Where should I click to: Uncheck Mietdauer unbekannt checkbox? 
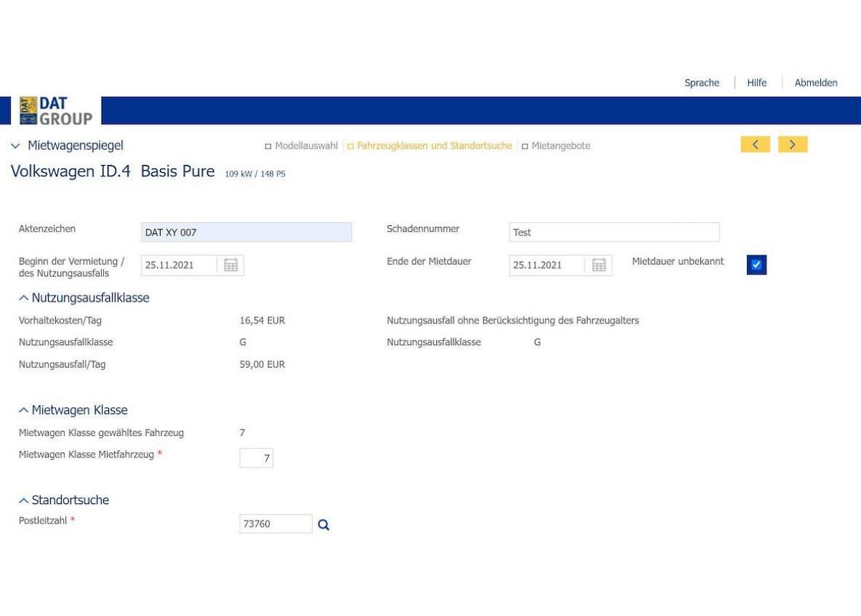756,265
